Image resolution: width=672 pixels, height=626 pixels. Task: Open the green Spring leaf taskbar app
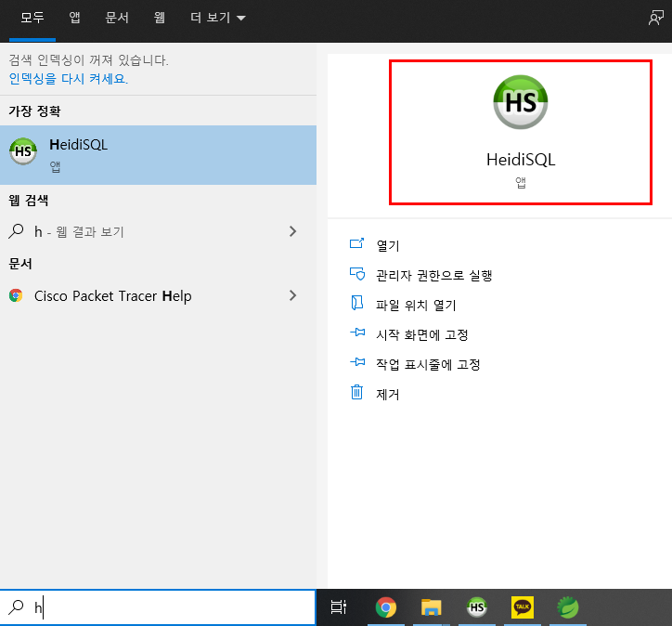pyautogui.click(x=568, y=607)
